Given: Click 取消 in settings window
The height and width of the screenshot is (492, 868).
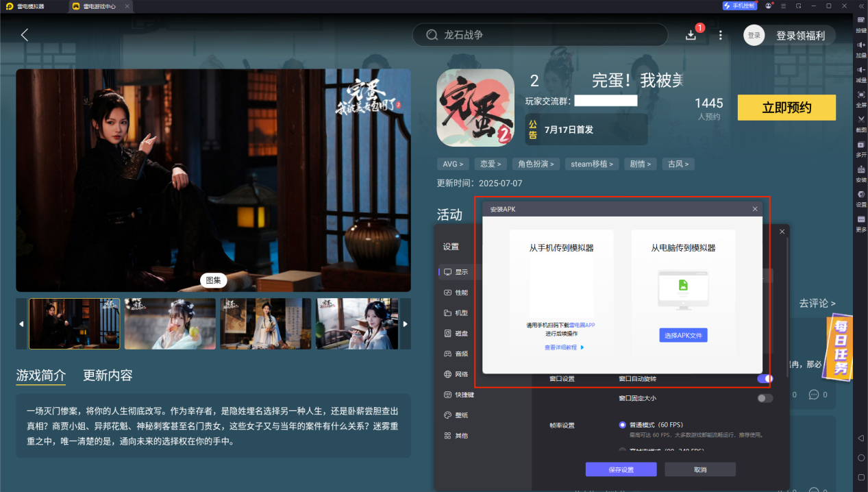Looking at the screenshot, I should coord(700,469).
